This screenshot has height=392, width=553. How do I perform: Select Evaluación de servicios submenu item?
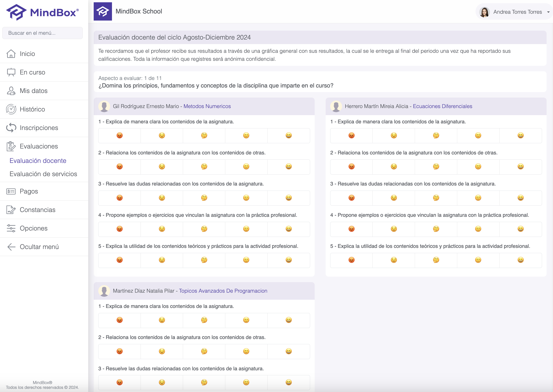click(43, 174)
